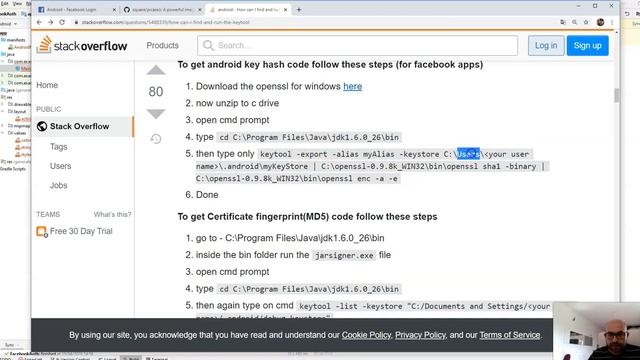Open Home in the left sidebar
Screen dimensions: 640x360
tap(47, 85)
